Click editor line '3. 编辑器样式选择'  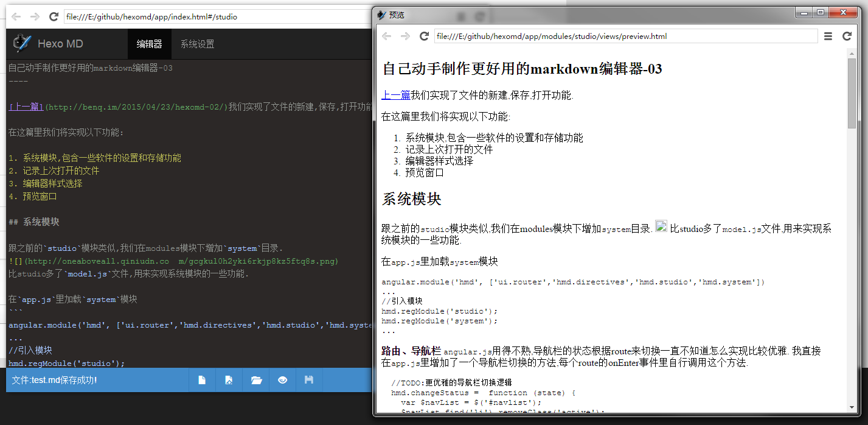(46, 184)
